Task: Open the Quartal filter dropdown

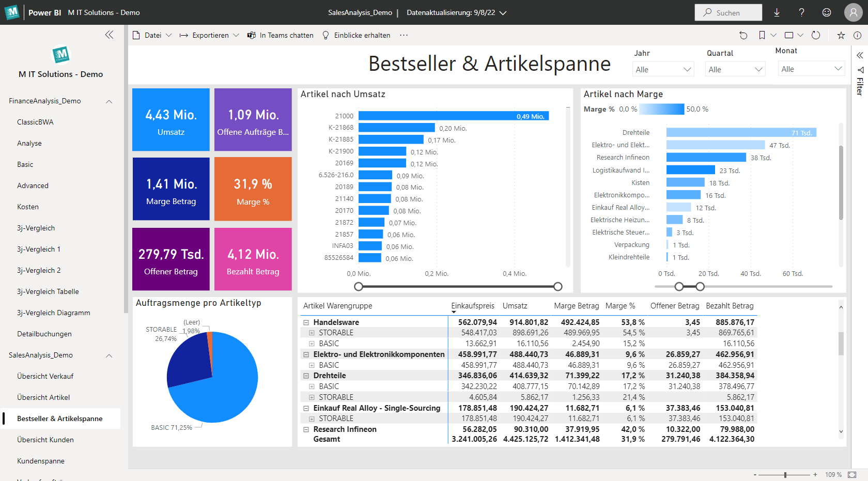Action: [736, 69]
